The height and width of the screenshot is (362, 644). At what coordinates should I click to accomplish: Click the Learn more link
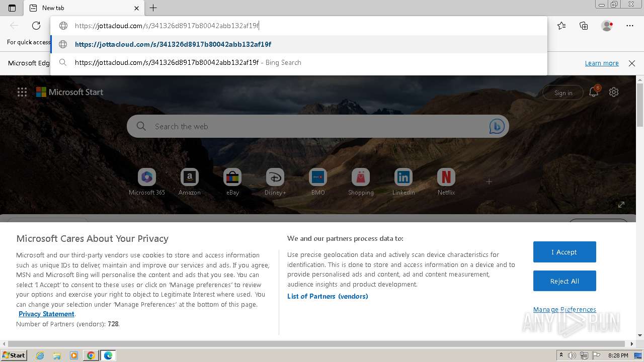602,63
